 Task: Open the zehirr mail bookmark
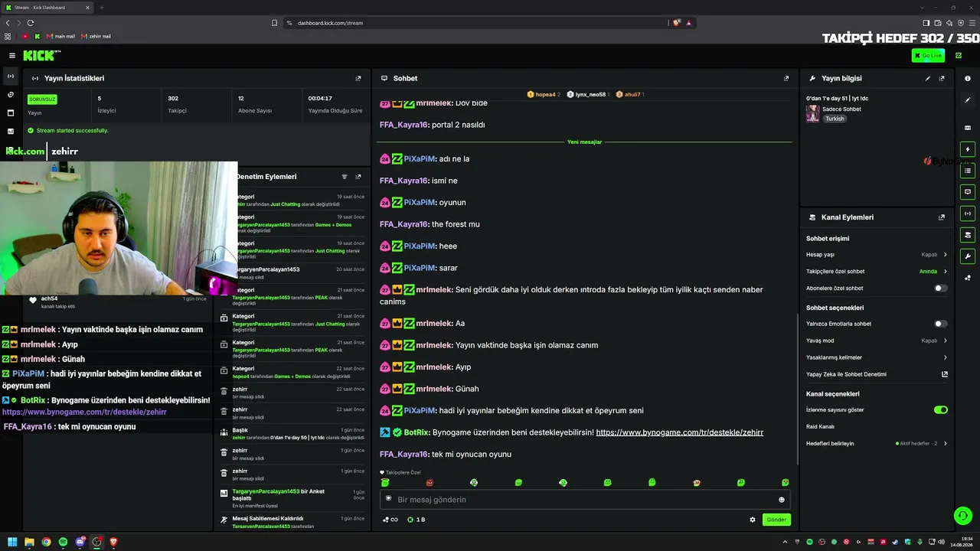(96, 36)
